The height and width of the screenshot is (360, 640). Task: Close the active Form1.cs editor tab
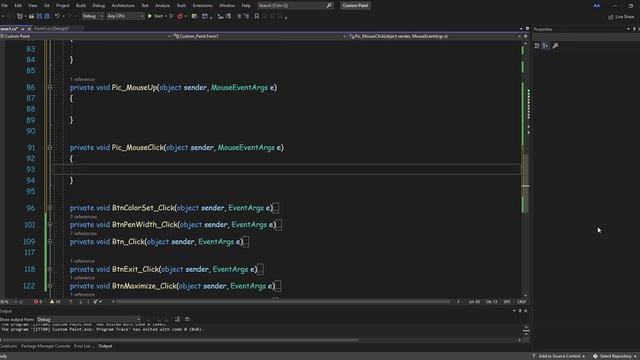[x=29, y=29]
